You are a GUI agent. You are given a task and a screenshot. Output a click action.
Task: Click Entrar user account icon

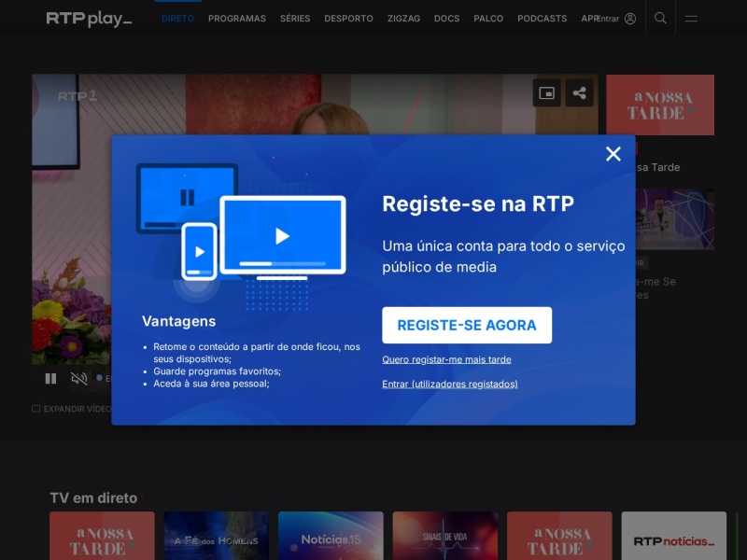click(629, 19)
